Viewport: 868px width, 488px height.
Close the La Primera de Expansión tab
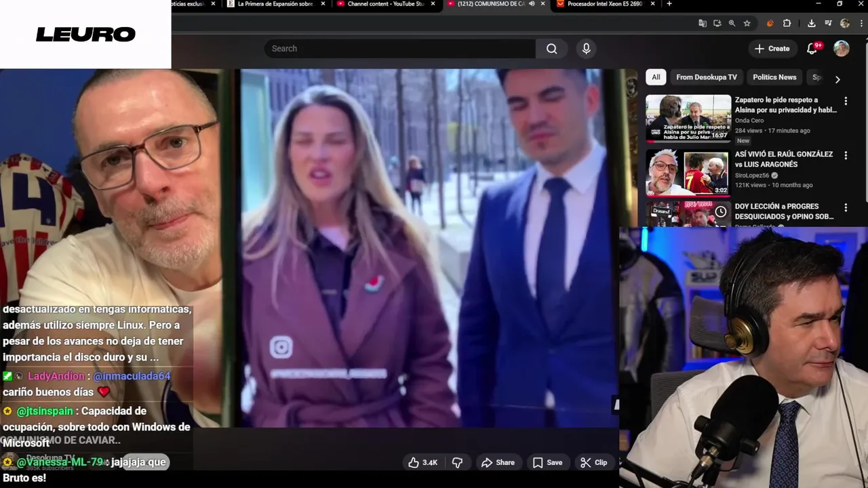(x=323, y=4)
